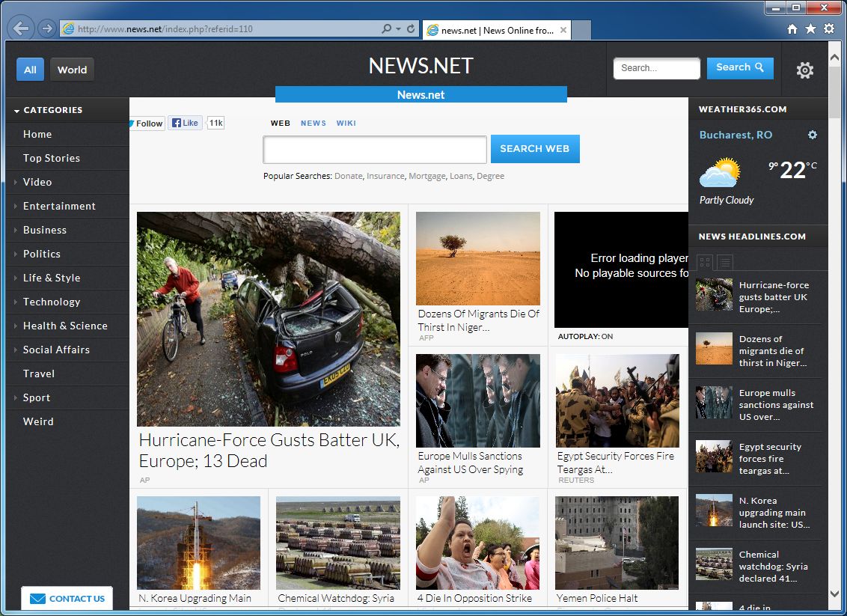Click the Facebook Like button
This screenshot has width=847, height=616.
186,123
